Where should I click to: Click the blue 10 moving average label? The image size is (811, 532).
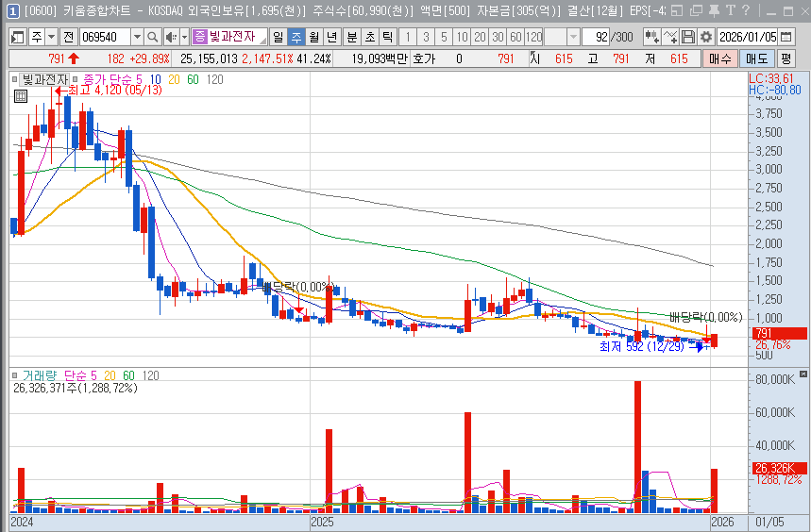point(156,79)
